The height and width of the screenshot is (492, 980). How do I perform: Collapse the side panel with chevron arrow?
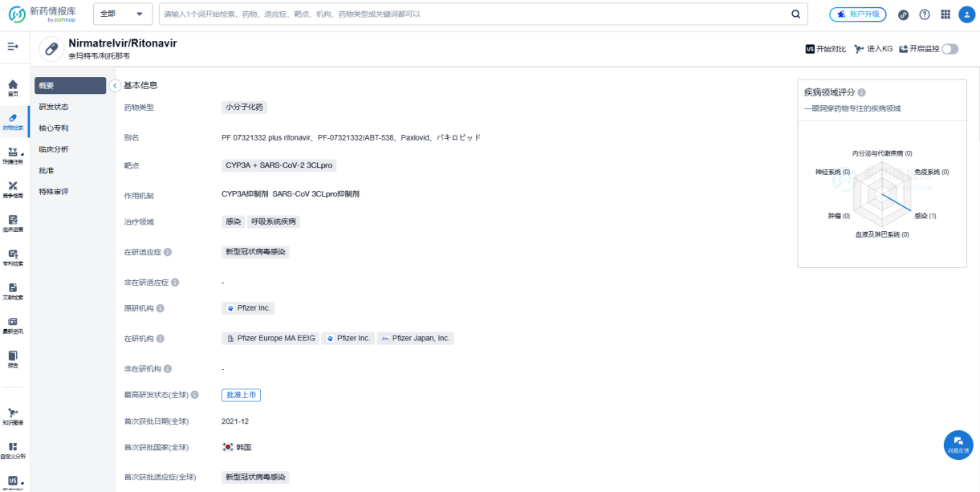(115, 85)
